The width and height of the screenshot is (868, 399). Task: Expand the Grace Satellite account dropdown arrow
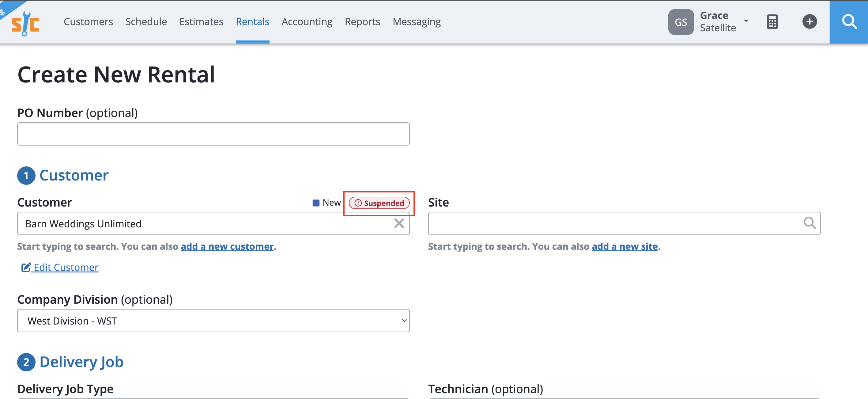746,21
